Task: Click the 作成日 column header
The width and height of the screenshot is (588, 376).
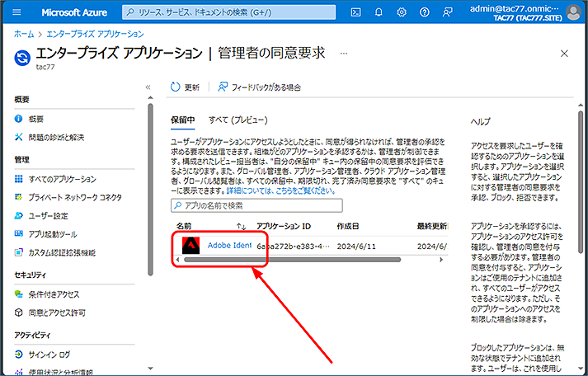Action: click(348, 227)
